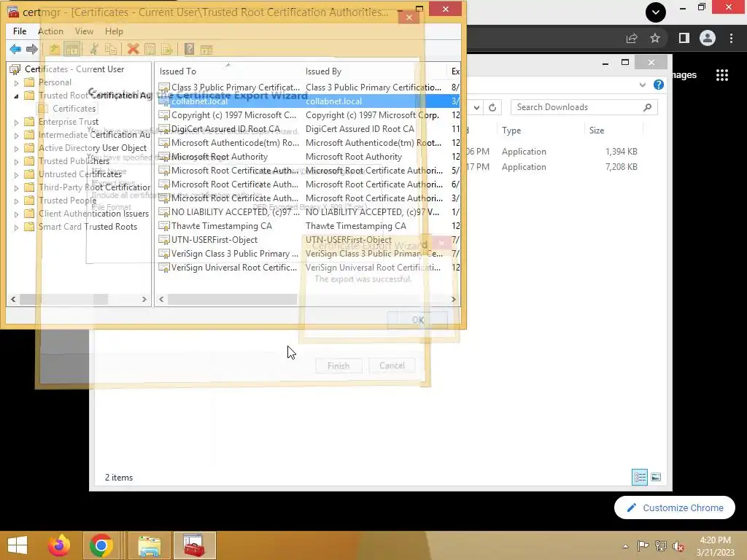Click the blue Help icon in Downloads window

(x=659, y=85)
